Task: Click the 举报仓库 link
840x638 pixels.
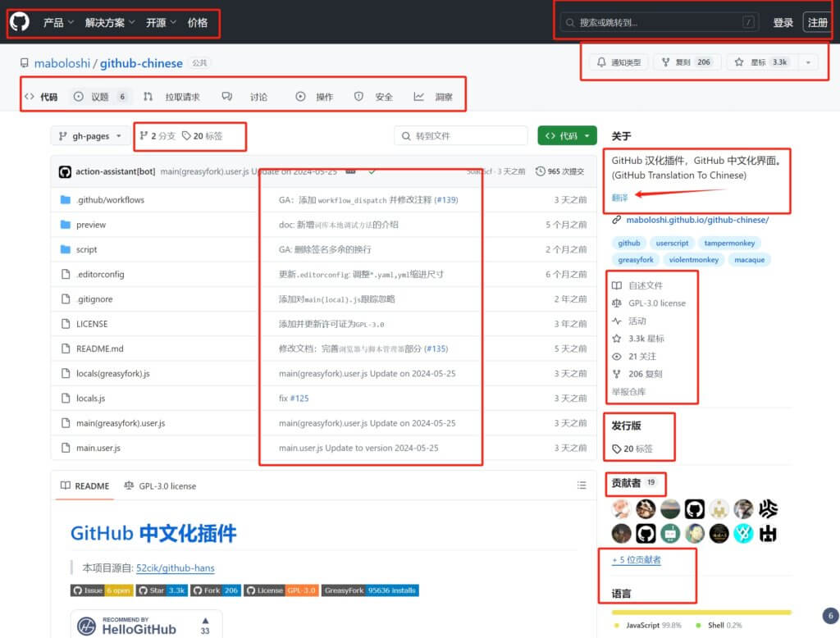Action: coord(629,392)
